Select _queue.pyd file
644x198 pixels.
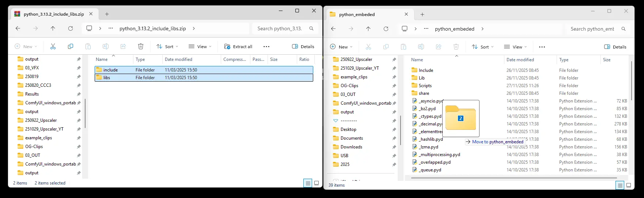click(430, 170)
